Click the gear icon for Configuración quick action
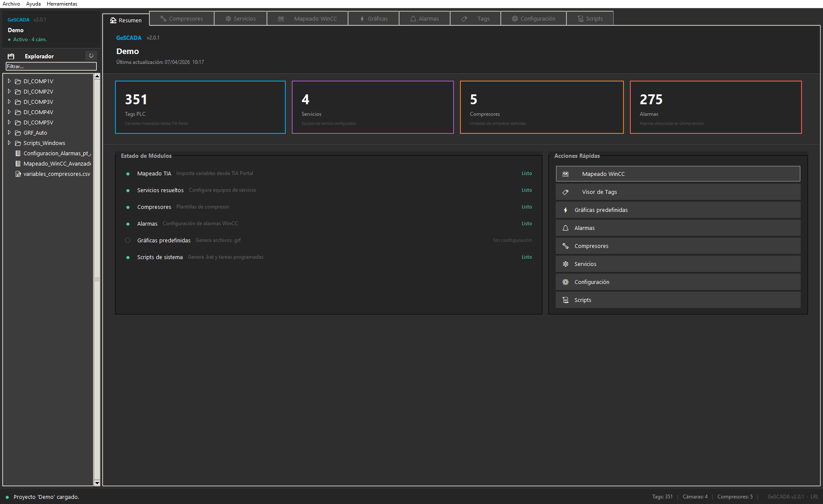This screenshot has width=823, height=504. click(x=566, y=282)
